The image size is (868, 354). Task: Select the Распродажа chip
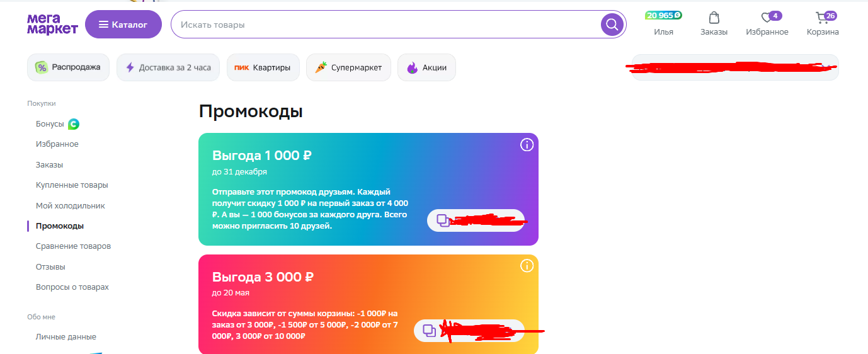pyautogui.click(x=68, y=67)
